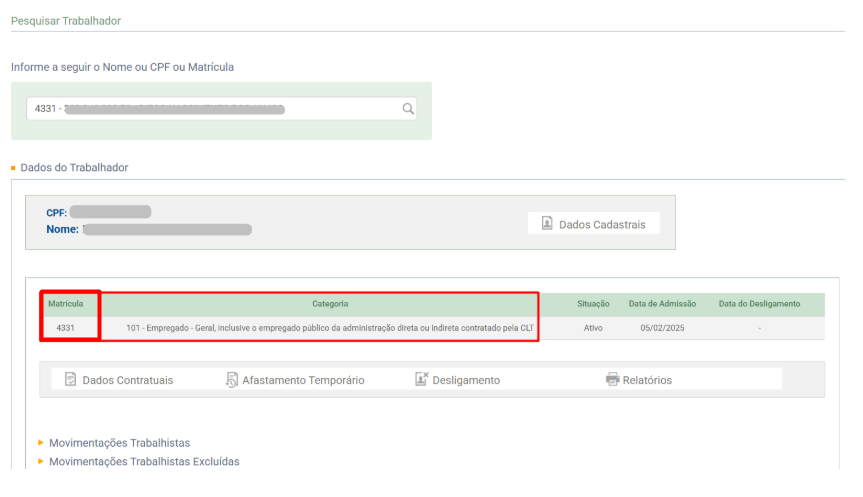The height and width of the screenshot is (497, 863).
Task: Click the Situação column header
Action: tap(593, 304)
